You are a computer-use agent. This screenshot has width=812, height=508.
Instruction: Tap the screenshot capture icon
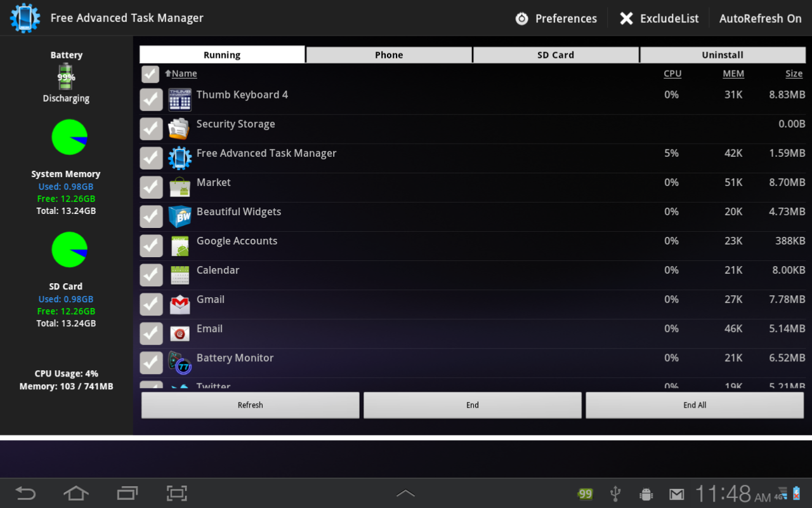(x=177, y=493)
